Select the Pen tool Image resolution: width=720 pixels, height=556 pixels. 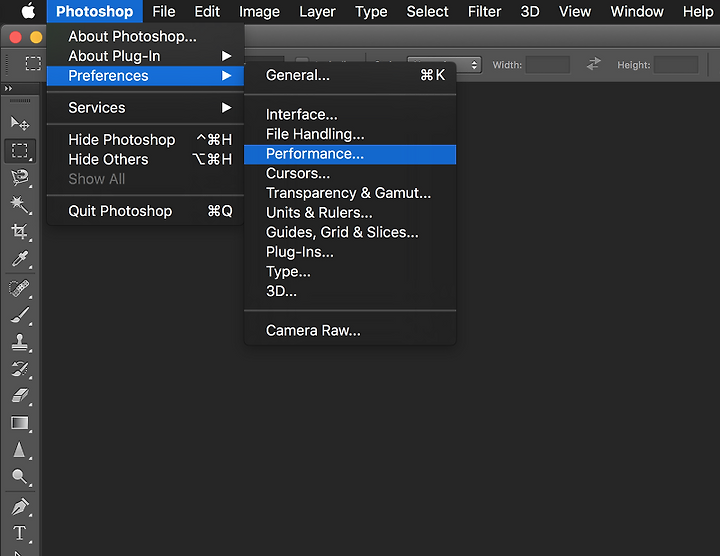[x=20, y=507]
